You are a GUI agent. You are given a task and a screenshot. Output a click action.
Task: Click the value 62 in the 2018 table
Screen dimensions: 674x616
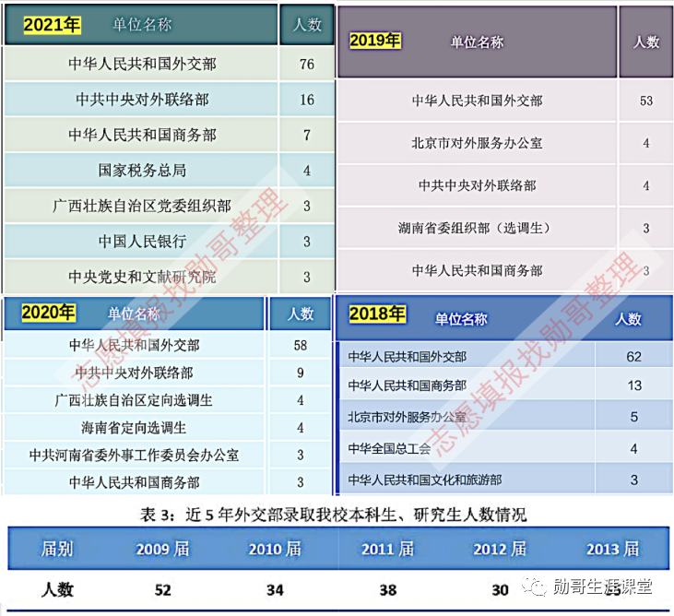[x=633, y=357]
